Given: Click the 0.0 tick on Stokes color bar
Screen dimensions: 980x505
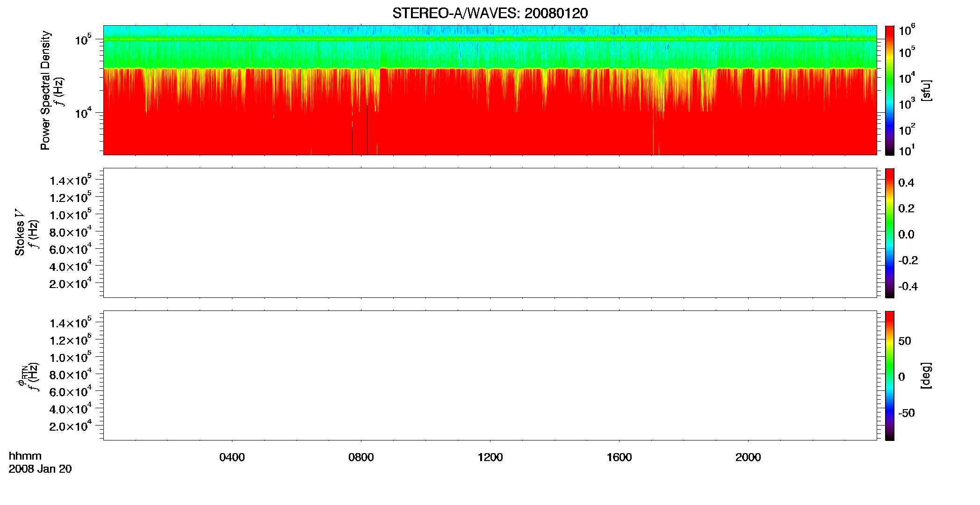Looking at the screenshot, I should click(x=906, y=235).
